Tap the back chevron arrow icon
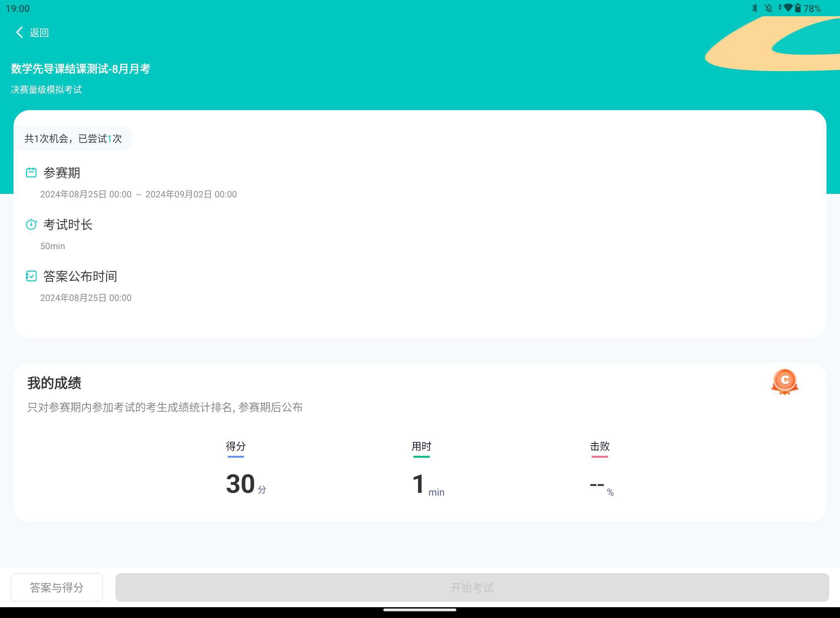The width and height of the screenshot is (840, 618). point(20,32)
